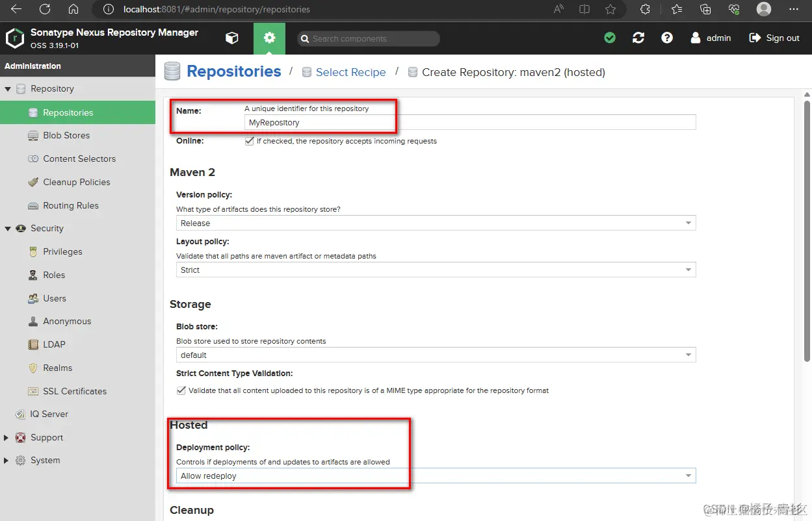Open the browser settings and more menu

794,9
